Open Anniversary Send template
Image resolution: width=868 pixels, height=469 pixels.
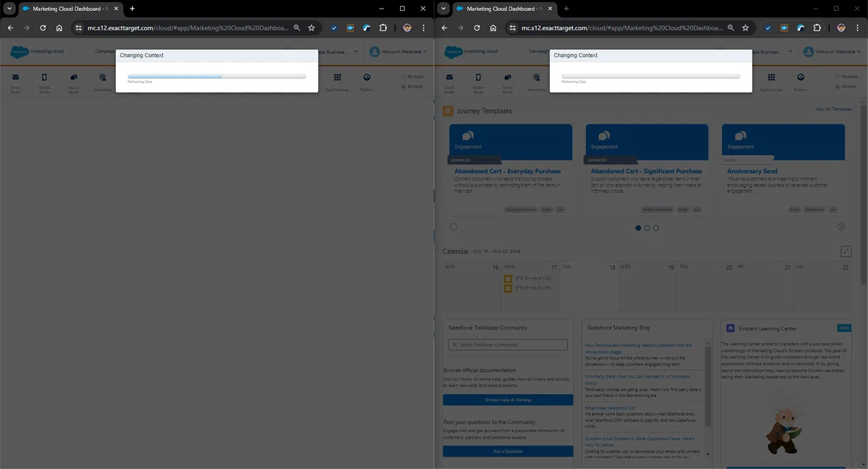[752, 171]
